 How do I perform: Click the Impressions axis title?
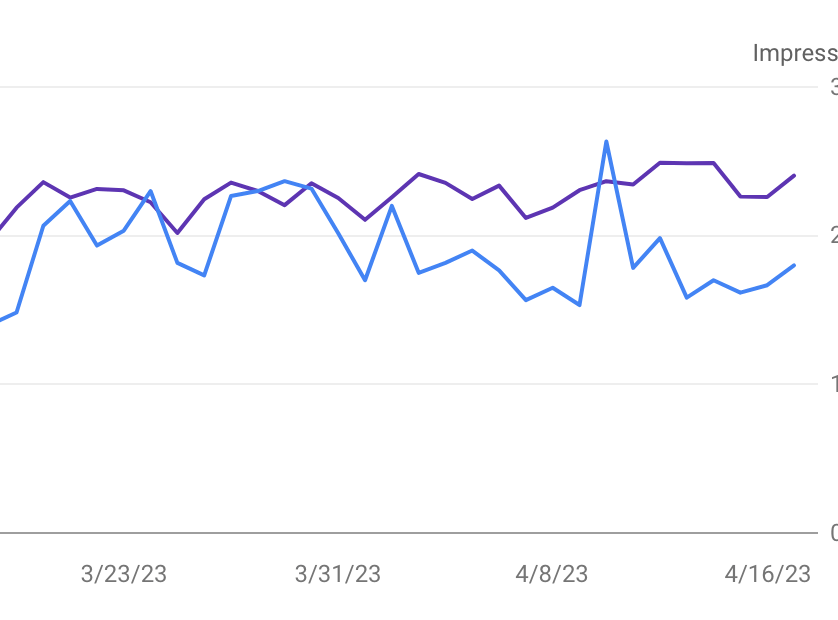point(794,53)
